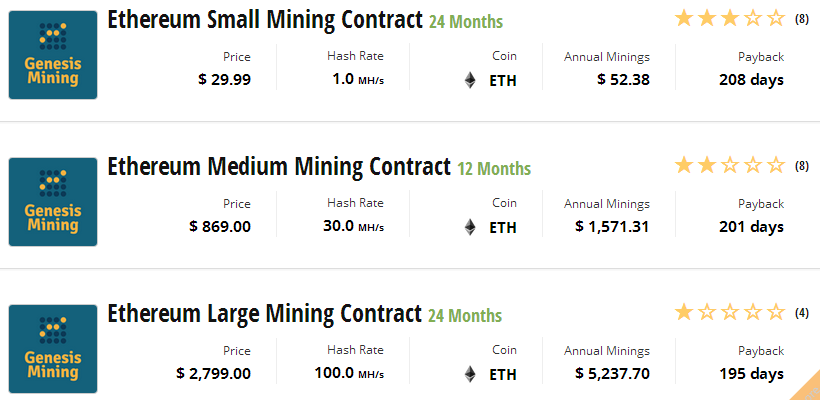Click ETH diamond icon in Large contract row

pyautogui.click(x=470, y=374)
